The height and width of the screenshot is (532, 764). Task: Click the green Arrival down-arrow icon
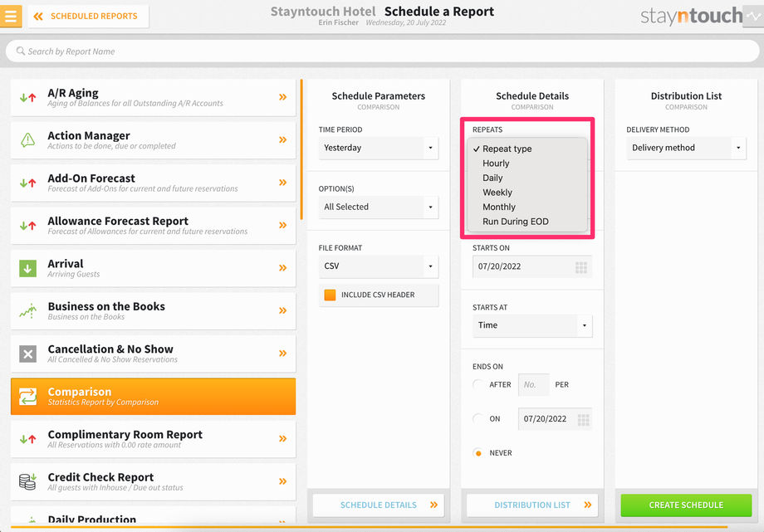point(27,268)
